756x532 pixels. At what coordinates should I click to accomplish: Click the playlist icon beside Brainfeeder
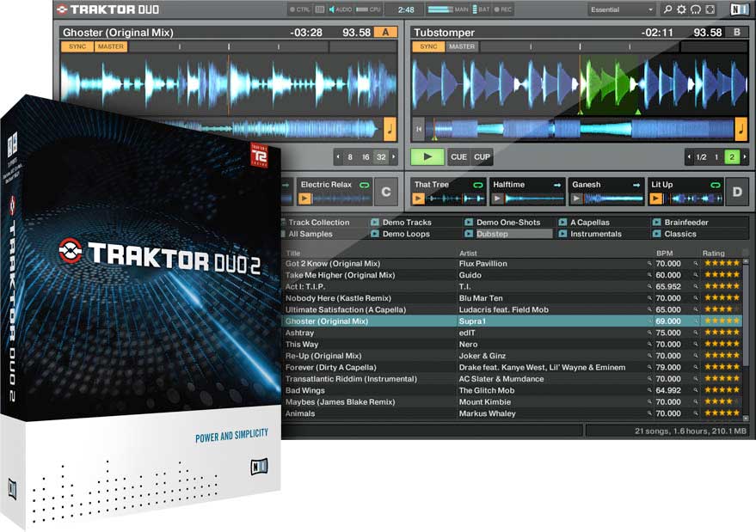pyautogui.click(x=657, y=222)
